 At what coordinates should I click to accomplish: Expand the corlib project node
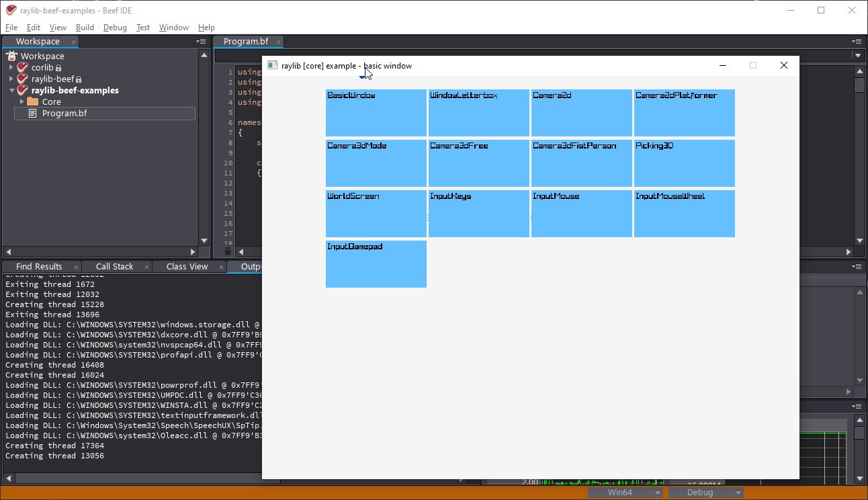(11, 67)
